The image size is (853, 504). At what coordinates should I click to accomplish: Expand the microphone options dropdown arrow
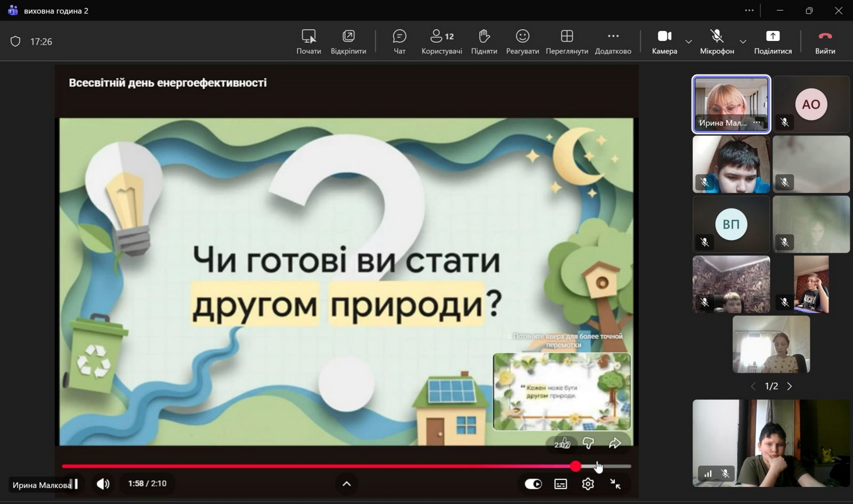[x=743, y=42]
